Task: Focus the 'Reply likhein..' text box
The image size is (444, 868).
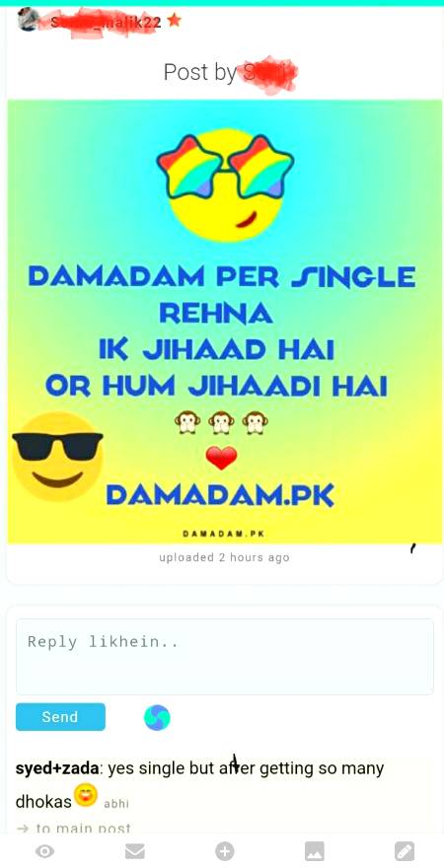Action: (x=225, y=657)
